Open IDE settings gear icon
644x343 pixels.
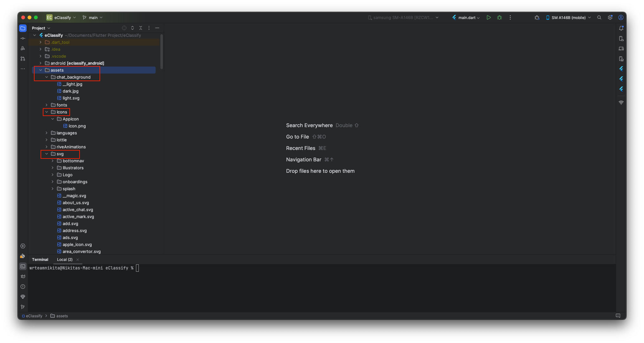[x=610, y=17]
